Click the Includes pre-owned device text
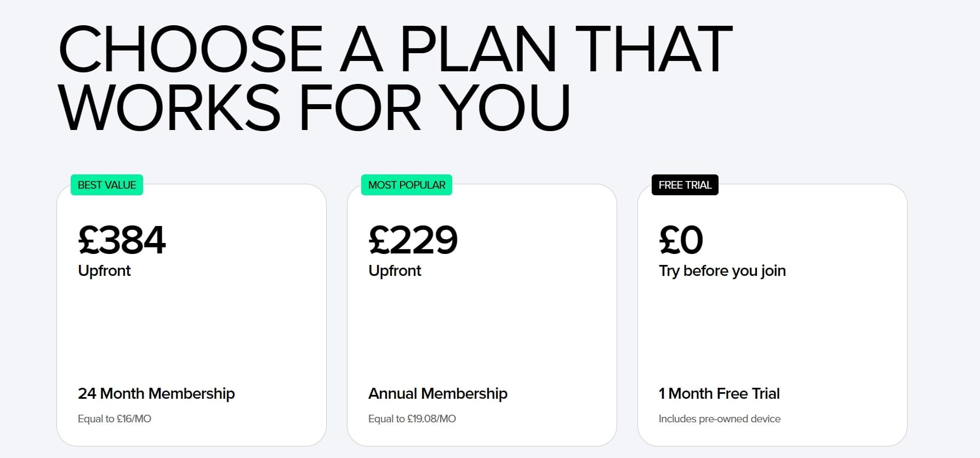The image size is (980, 458). [719, 419]
